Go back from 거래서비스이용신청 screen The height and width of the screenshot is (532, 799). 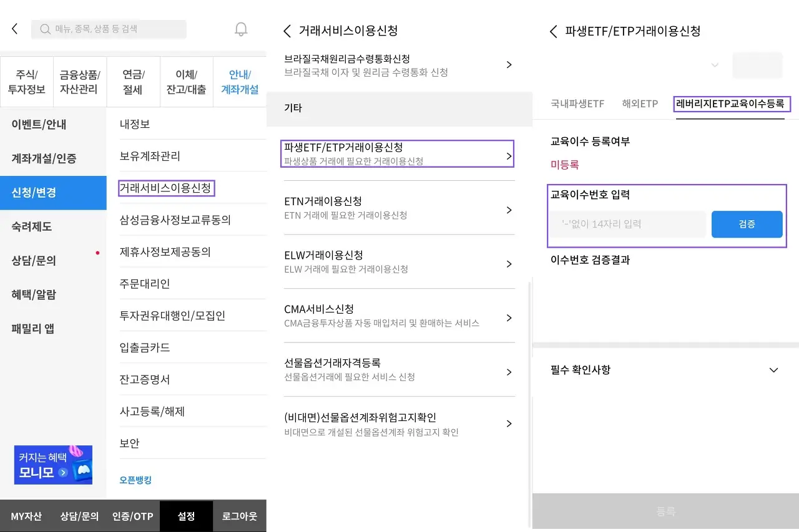[x=287, y=31]
